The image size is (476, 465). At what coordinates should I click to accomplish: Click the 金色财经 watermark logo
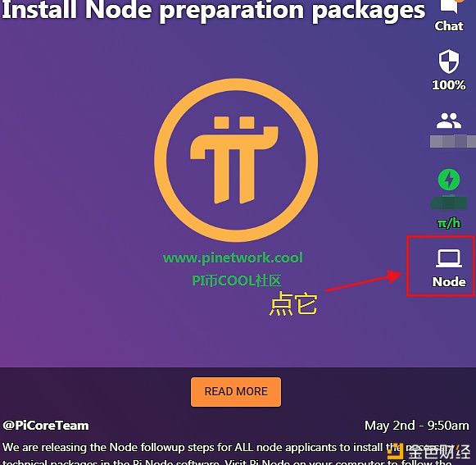pyautogui.click(x=428, y=452)
